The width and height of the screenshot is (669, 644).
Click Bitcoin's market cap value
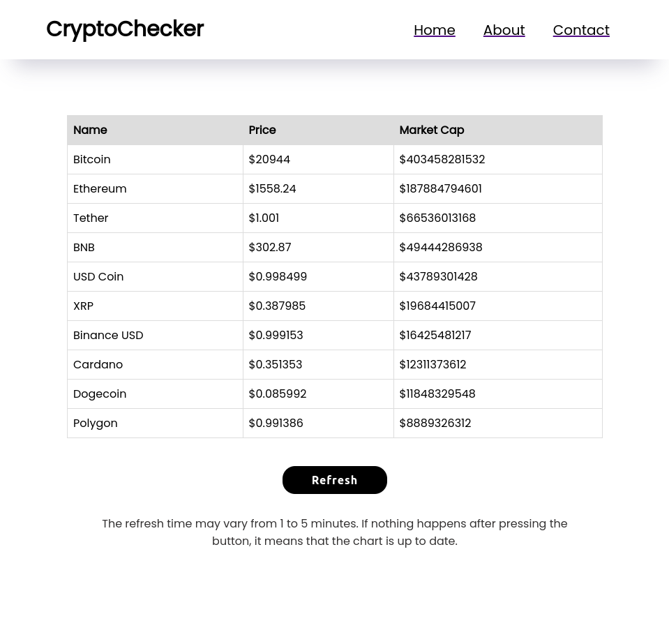tap(442, 159)
